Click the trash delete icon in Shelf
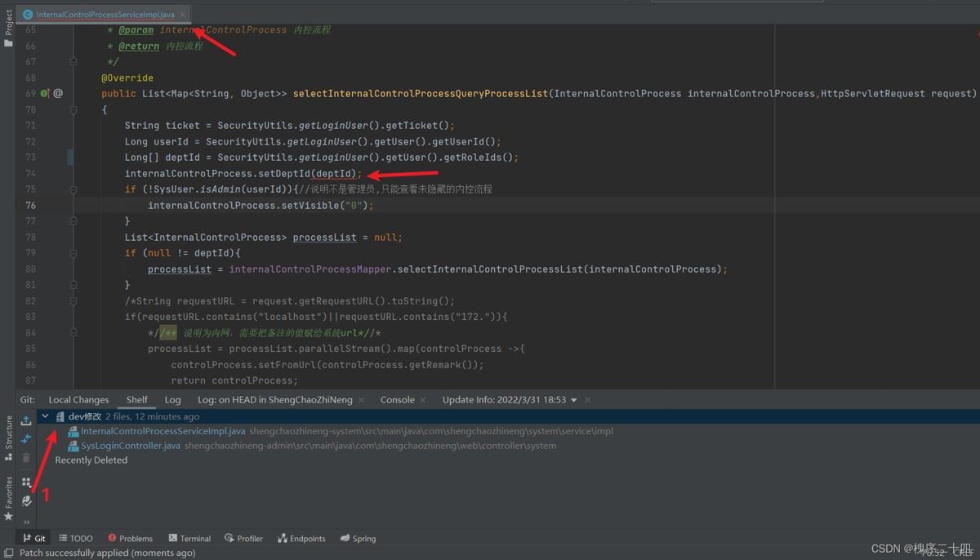The image size is (980, 560). tap(26, 458)
